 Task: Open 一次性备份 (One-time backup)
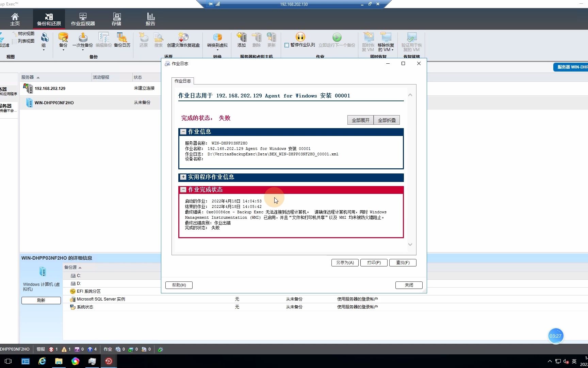(83, 41)
